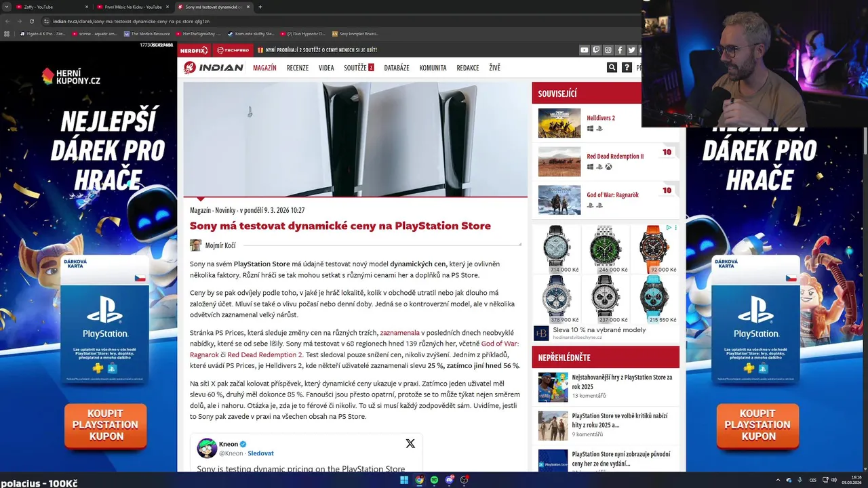Open the VIDEA menu section
The image size is (868, 488).
point(326,68)
